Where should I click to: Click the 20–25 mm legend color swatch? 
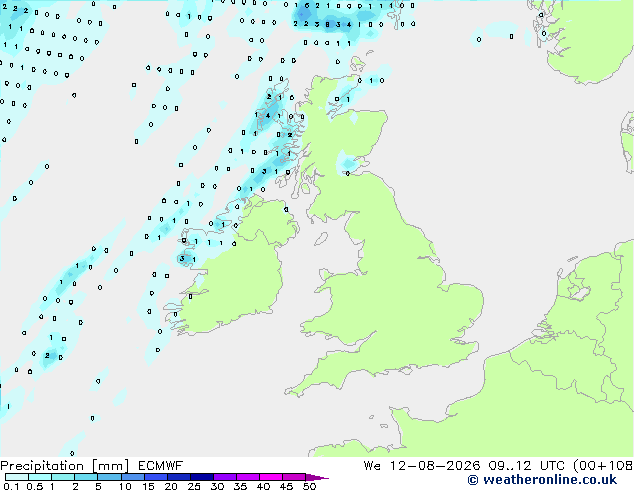point(179,477)
